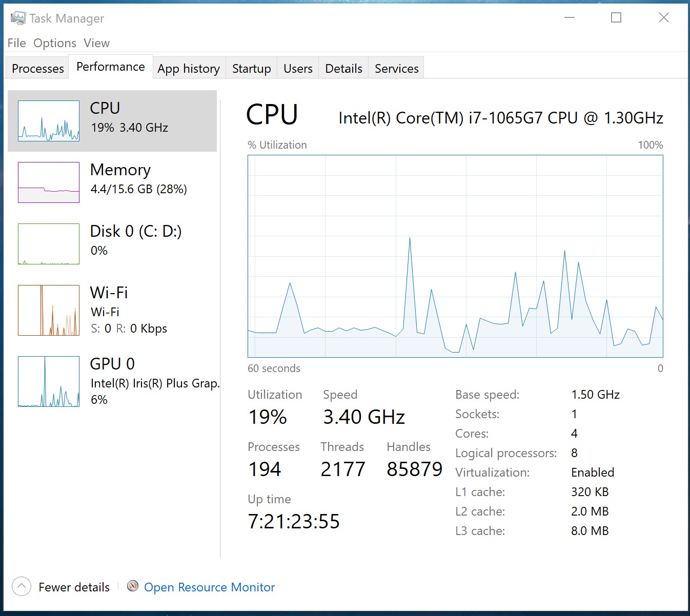This screenshot has height=616, width=690.
Task: Click the Sockets label
Action: pos(477,414)
